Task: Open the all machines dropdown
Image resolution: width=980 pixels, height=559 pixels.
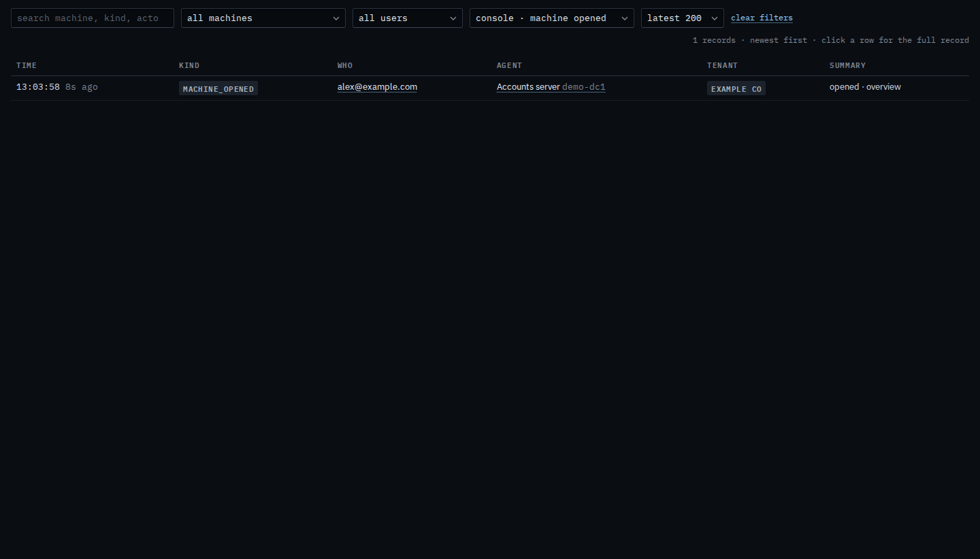Action: pyautogui.click(x=263, y=18)
